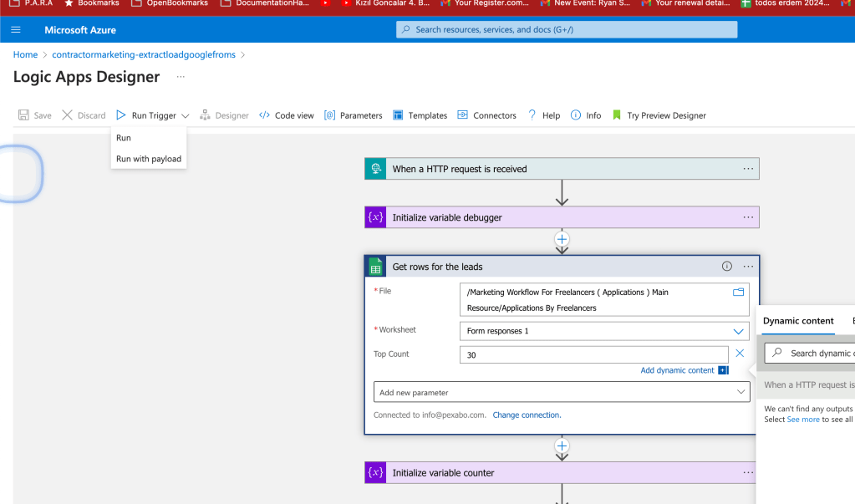This screenshot has width=855, height=504.
Task: Expand the Run Trigger dropdown chevron
Action: click(x=186, y=115)
